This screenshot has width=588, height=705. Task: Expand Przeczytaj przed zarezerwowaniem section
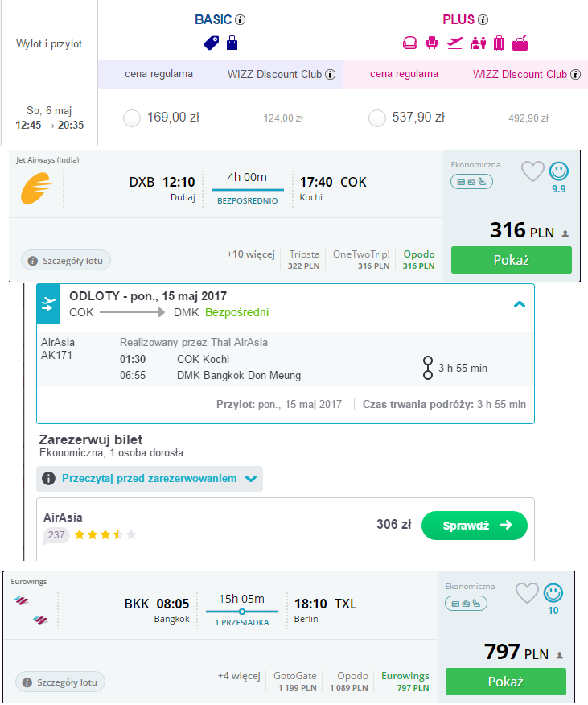coord(150,478)
